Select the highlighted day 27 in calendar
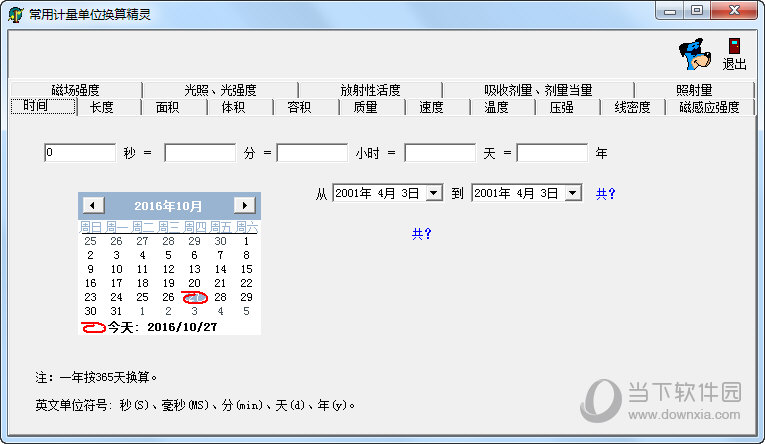Image resolution: width=765 pixels, height=444 pixels. point(195,297)
